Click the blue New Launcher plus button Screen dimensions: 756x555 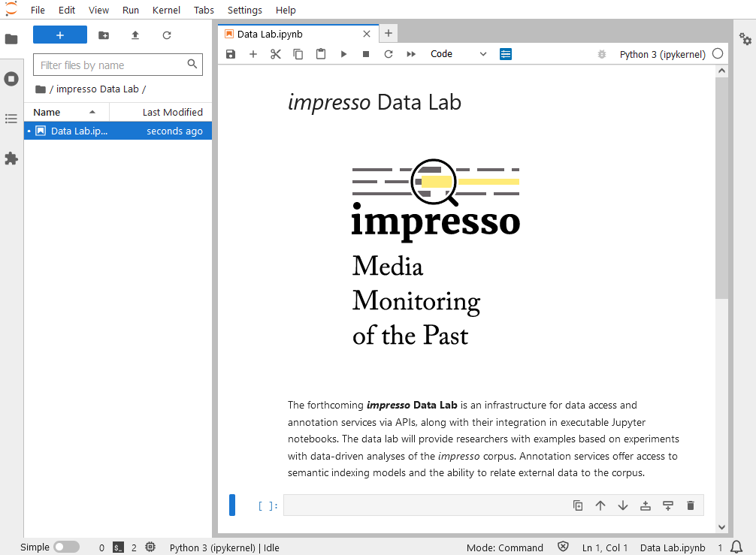(60, 35)
